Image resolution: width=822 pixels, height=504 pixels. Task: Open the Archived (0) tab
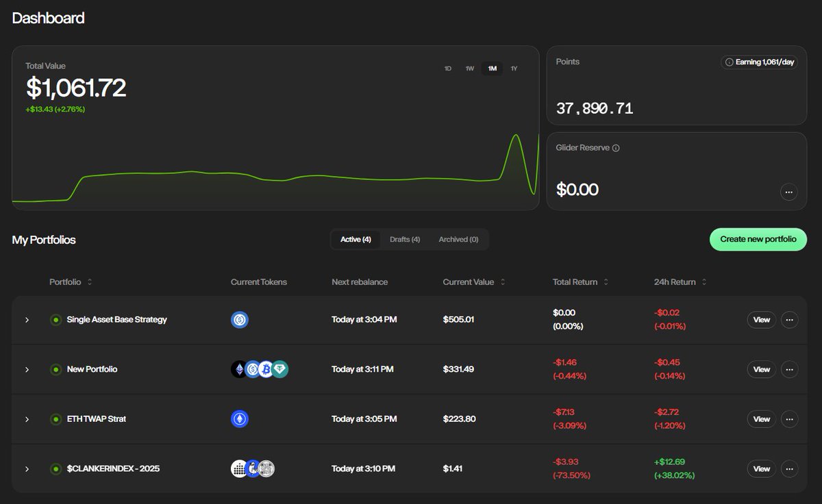click(x=458, y=239)
